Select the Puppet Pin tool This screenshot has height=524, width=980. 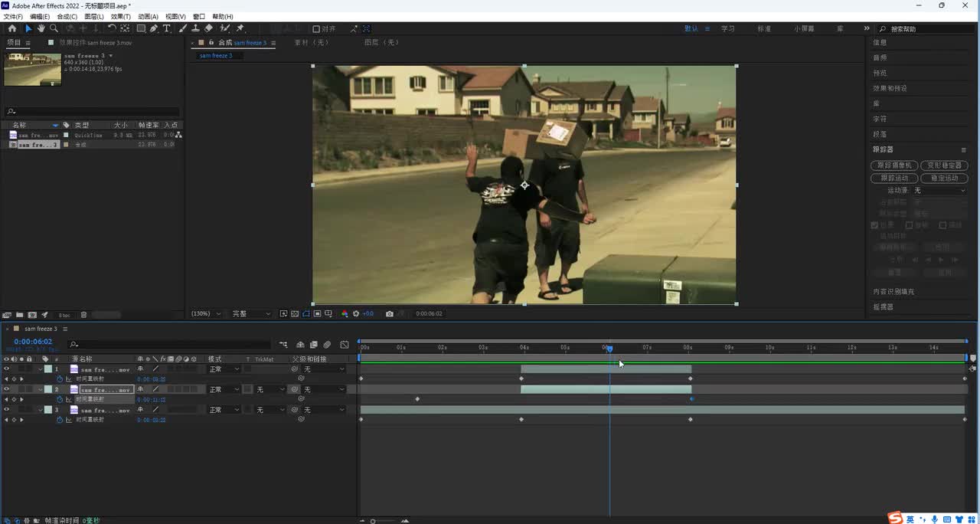tap(240, 28)
